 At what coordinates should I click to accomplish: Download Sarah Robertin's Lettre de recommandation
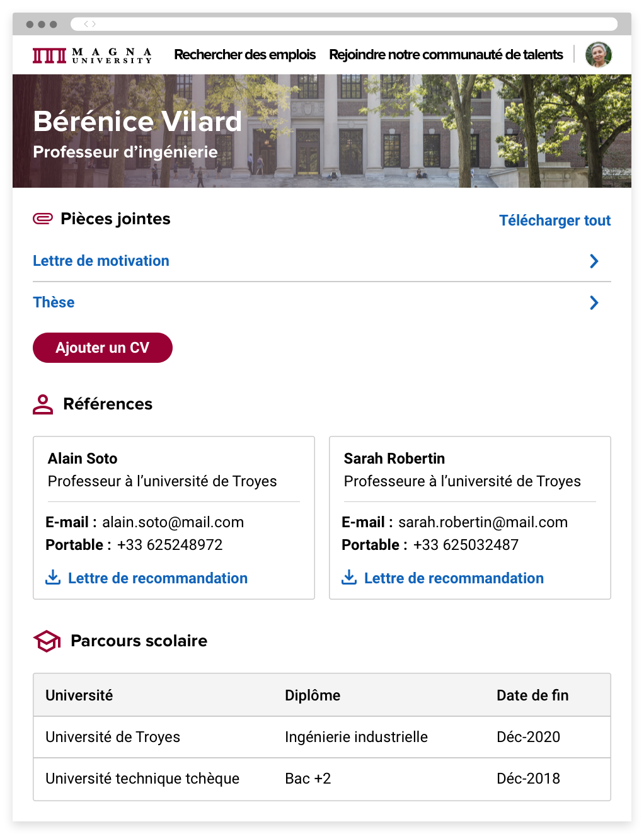454,578
